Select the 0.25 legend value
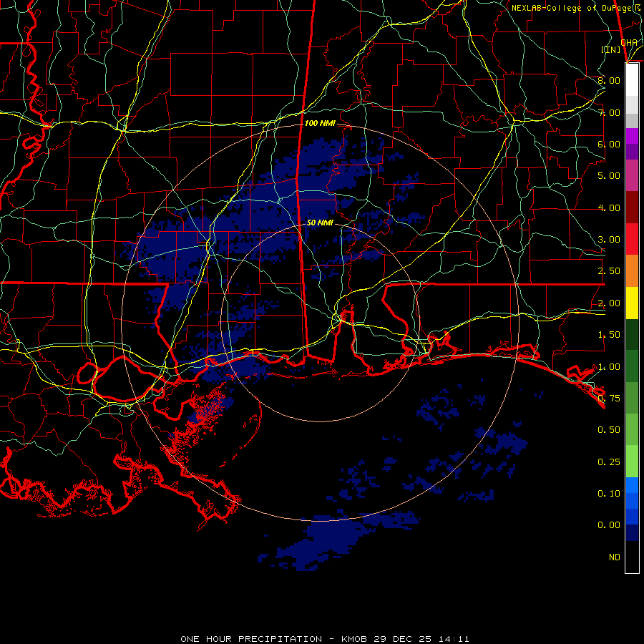The image size is (644, 644). point(609,462)
